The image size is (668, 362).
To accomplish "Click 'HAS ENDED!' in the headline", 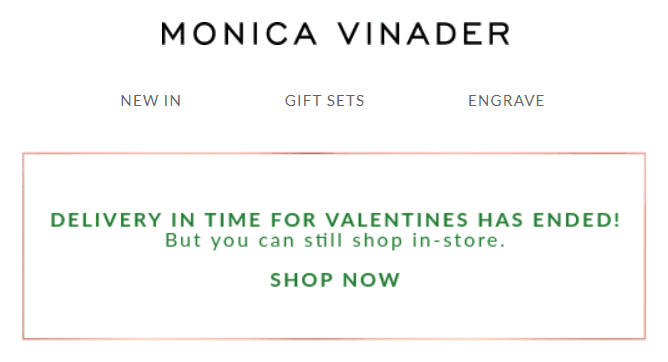I will [549, 220].
